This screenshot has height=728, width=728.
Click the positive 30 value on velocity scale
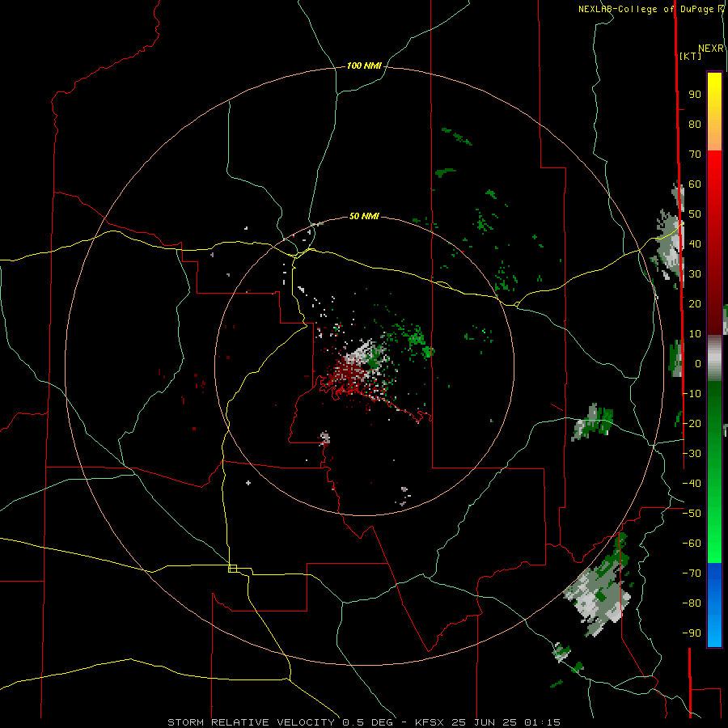(695, 274)
